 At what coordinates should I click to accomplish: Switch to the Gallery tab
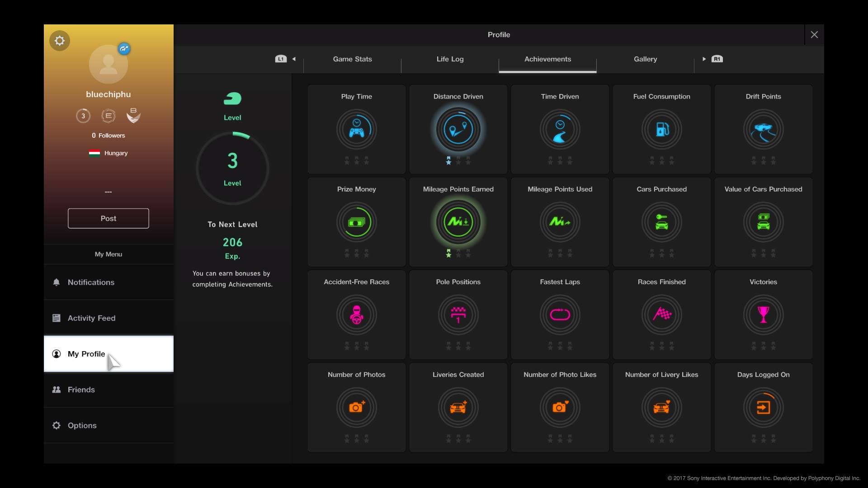[645, 59]
